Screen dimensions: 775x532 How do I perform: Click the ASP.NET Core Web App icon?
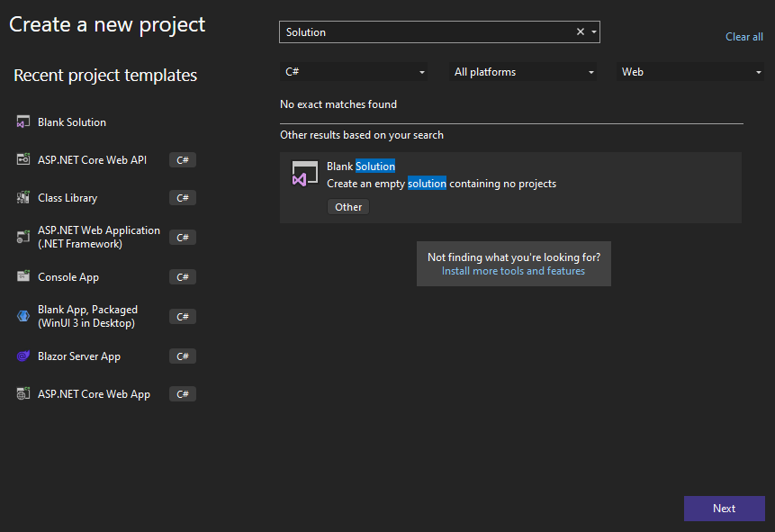[23, 393]
